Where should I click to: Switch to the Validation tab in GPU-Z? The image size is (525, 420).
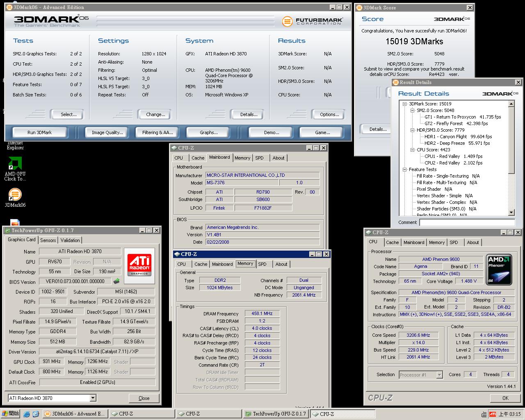point(70,240)
